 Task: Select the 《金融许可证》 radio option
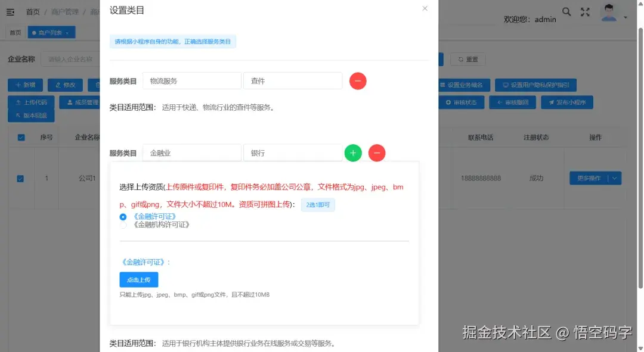[123, 216]
